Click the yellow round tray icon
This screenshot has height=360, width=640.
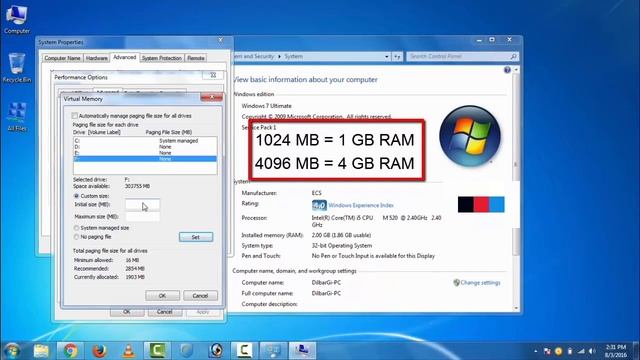[x=558, y=351]
